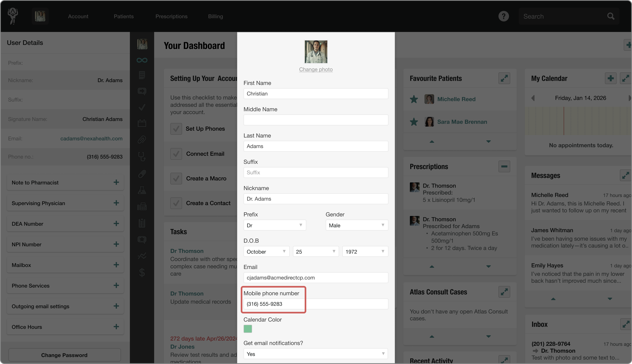
Task: Toggle the Connect Email checkbox
Action: coord(176,154)
